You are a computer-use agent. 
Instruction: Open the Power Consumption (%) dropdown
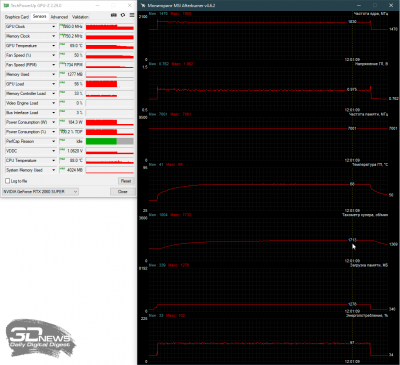click(54, 132)
